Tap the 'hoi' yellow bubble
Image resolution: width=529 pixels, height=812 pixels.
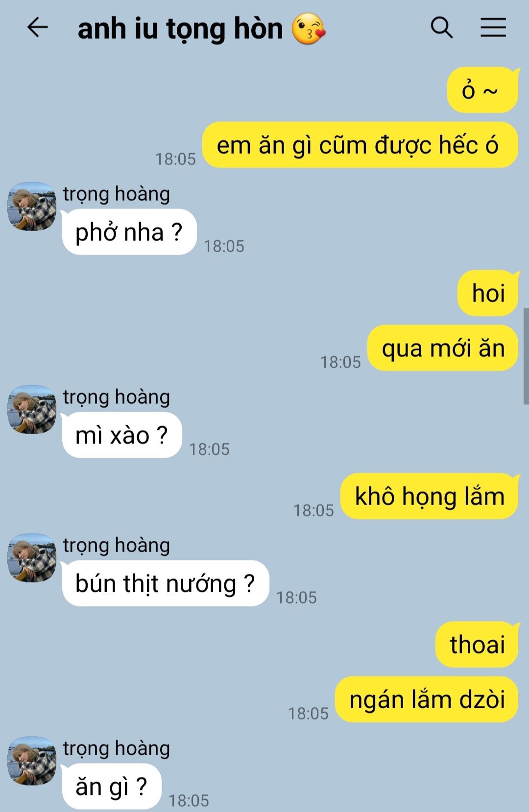(488, 293)
